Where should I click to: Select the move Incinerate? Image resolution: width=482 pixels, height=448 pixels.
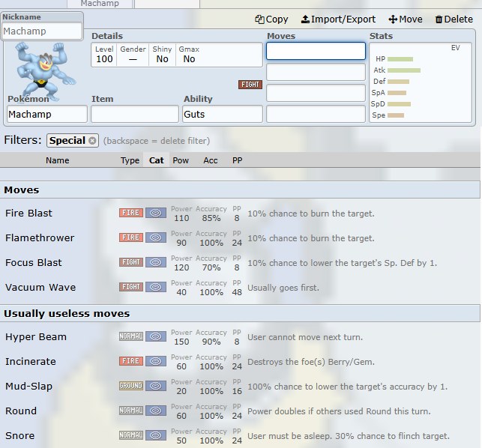[240, 361]
